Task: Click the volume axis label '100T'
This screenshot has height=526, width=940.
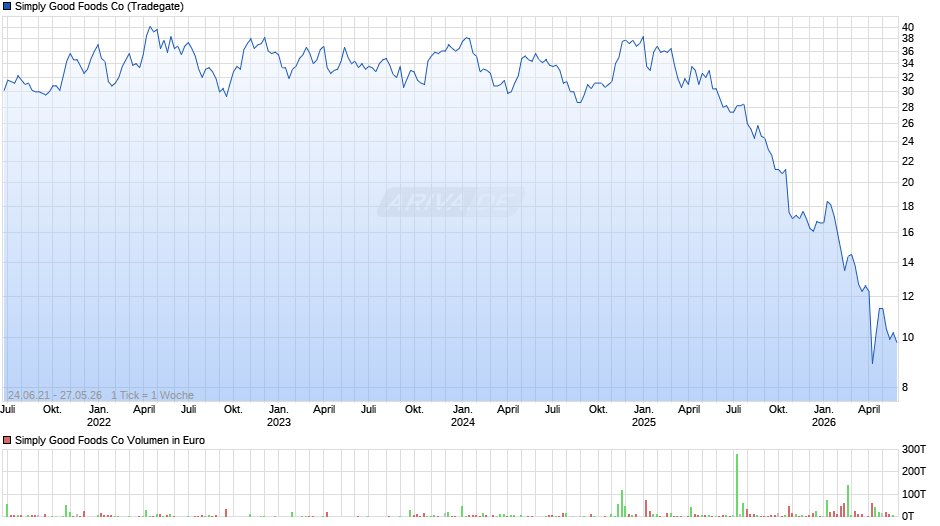Action: [x=914, y=494]
